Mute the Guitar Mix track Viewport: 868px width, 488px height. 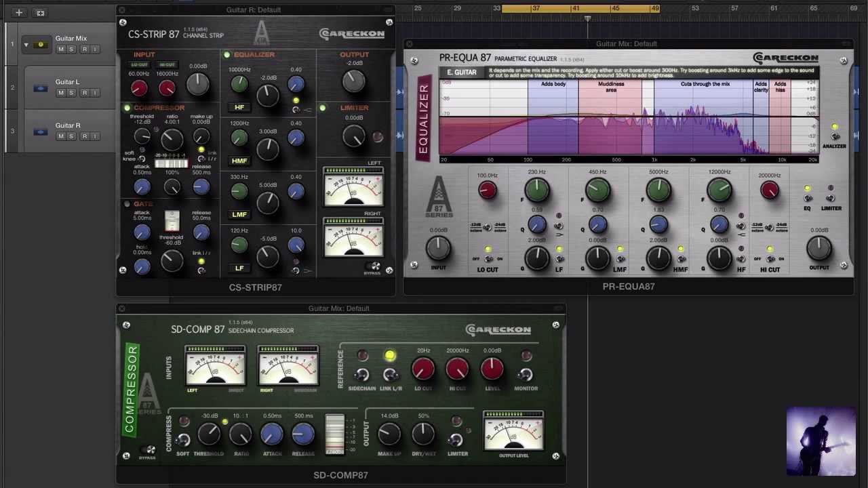(x=61, y=49)
